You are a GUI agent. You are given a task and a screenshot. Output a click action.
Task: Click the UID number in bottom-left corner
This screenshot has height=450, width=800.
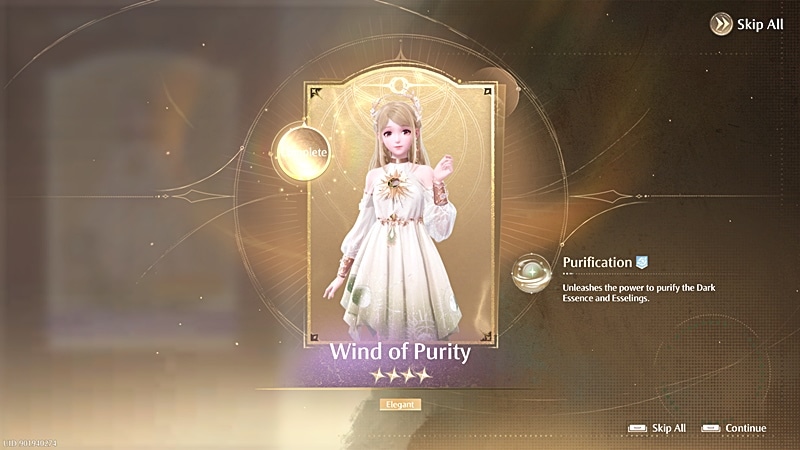click(29, 444)
